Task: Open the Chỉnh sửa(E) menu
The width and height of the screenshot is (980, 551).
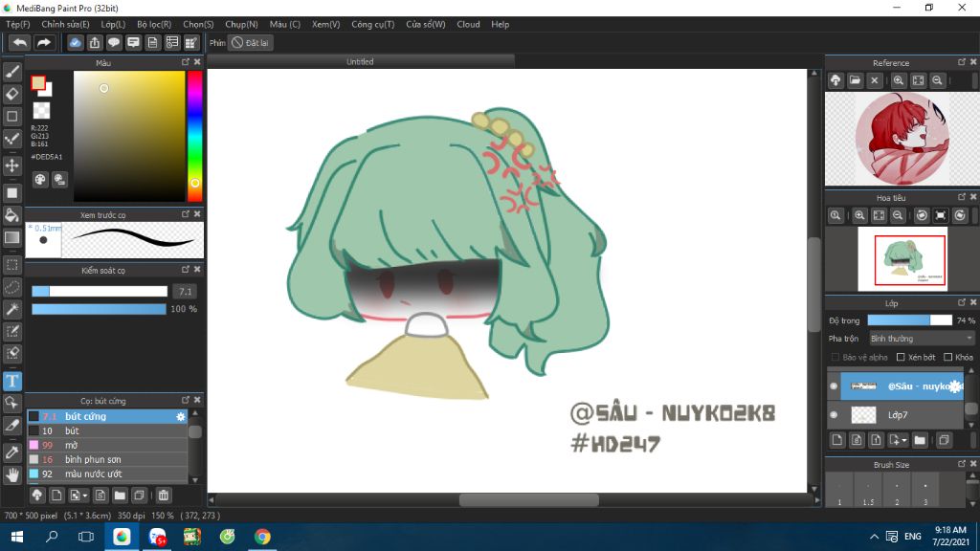Action: pyautogui.click(x=65, y=24)
